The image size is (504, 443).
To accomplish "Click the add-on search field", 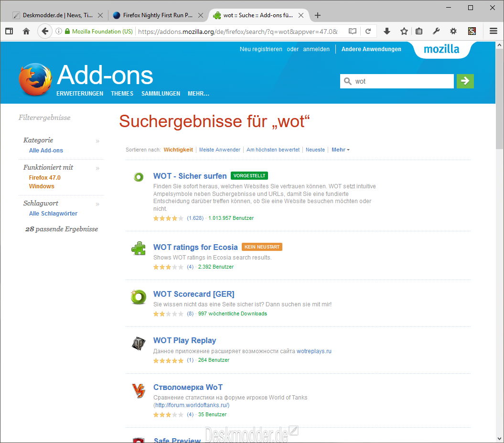I will coord(397,81).
